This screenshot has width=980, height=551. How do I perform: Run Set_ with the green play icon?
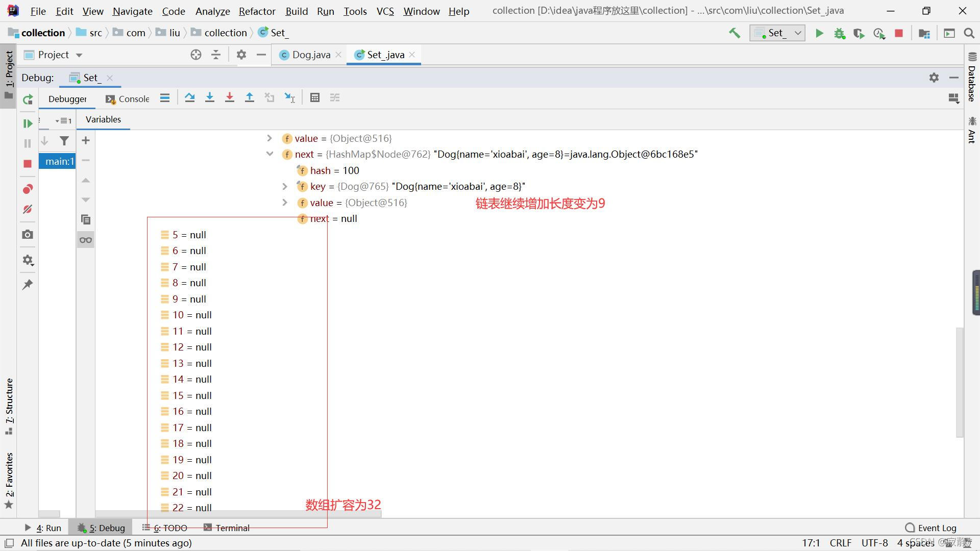[x=819, y=33]
